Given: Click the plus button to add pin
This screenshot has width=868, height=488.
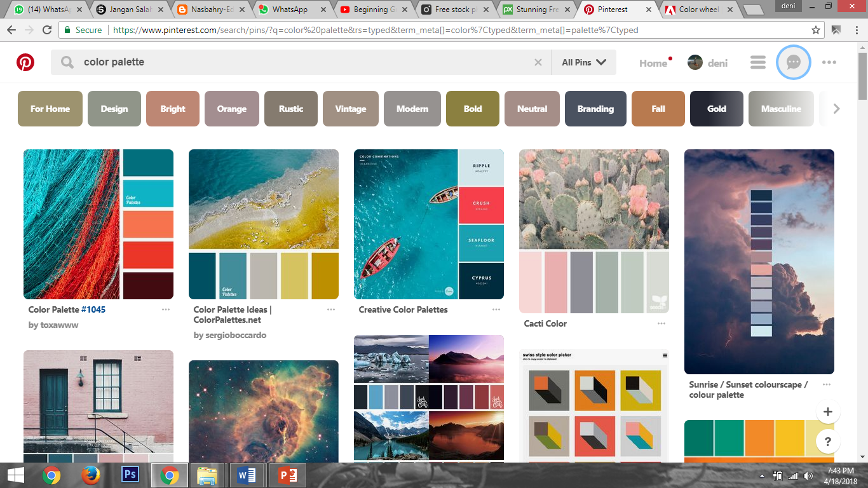Looking at the screenshot, I should [x=827, y=412].
